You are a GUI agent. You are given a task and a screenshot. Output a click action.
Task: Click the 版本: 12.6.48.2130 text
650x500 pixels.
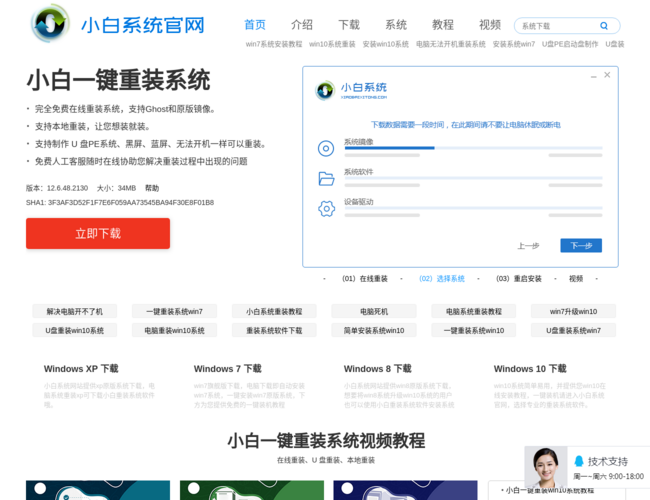[57, 188]
